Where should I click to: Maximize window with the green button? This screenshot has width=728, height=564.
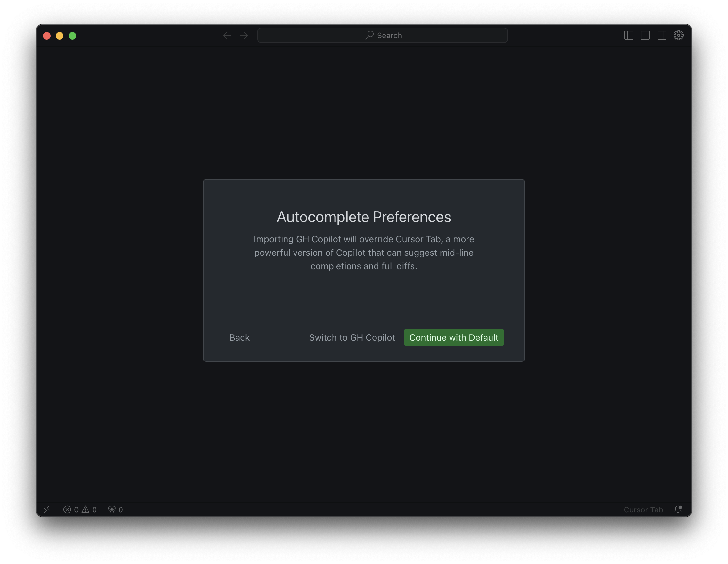[x=72, y=36]
